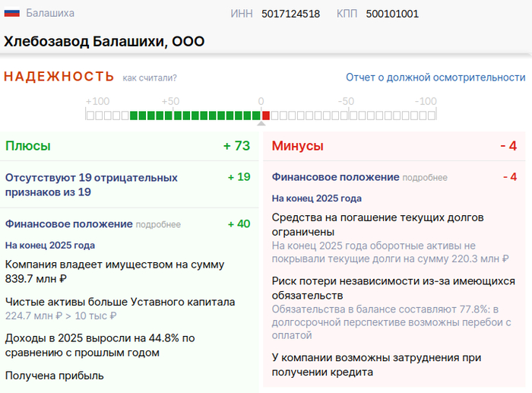
Task: Click 'Финансовое положение' heading under Плюсы
Action: pyautogui.click(x=69, y=224)
